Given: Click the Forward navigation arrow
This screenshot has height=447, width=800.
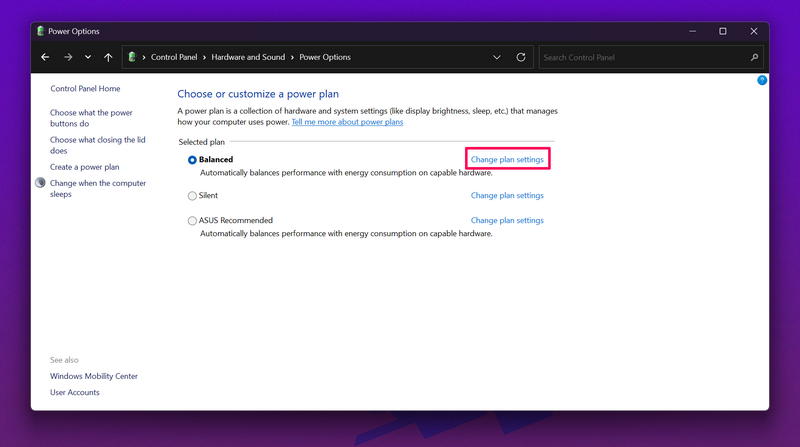Looking at the screenshot, I should pos(68,58).
